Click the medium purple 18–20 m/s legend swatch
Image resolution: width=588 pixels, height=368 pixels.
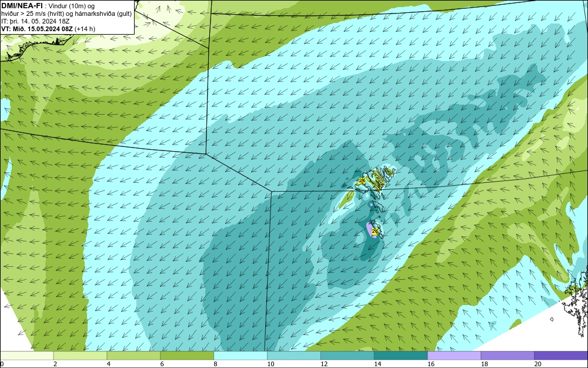pyautogui.click(x=508, y=355)
